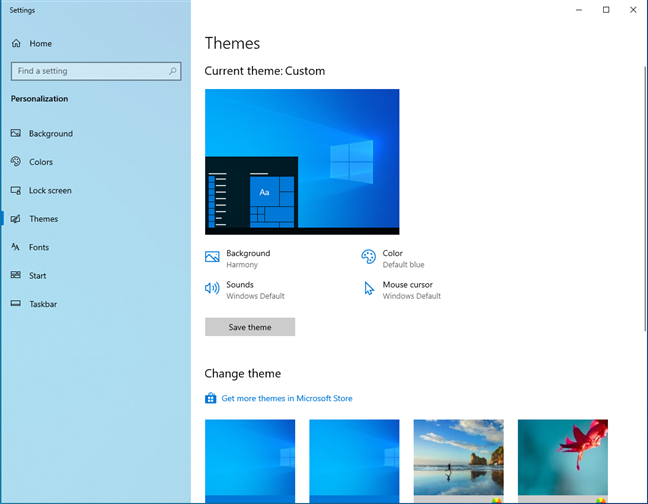Viewport: 648px width, 504px height.
Task: Click the Sounds speaker icon
Action: coord(212,288)
